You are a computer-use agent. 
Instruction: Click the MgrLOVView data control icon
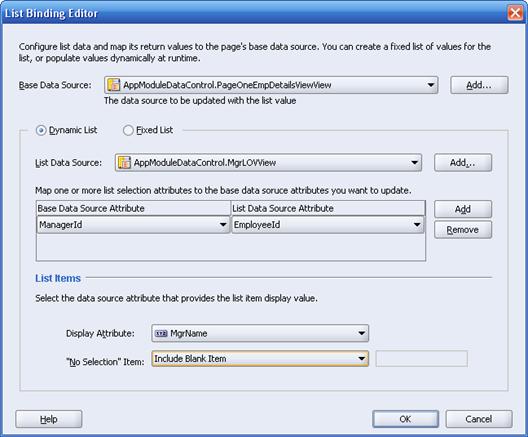[124, 163]
